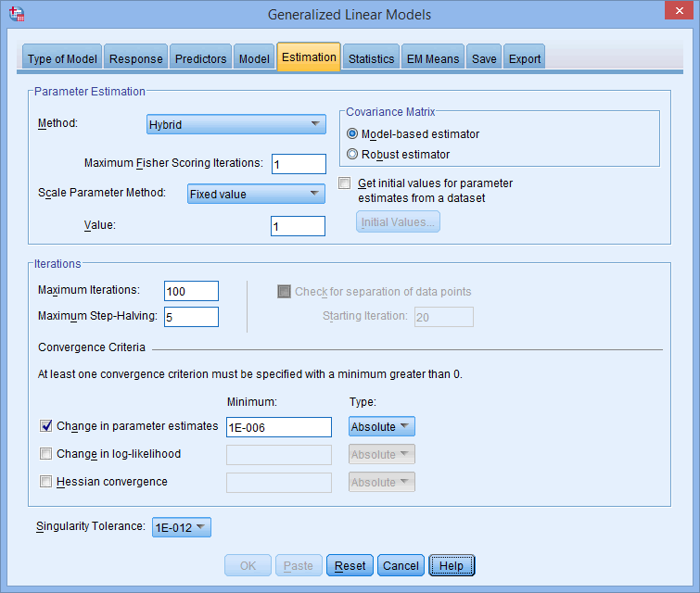Click the scale parameter Value field
Image resolution: width=700 pixels, height=593 pixels.
pyautogui.click(x=298, y=226)
